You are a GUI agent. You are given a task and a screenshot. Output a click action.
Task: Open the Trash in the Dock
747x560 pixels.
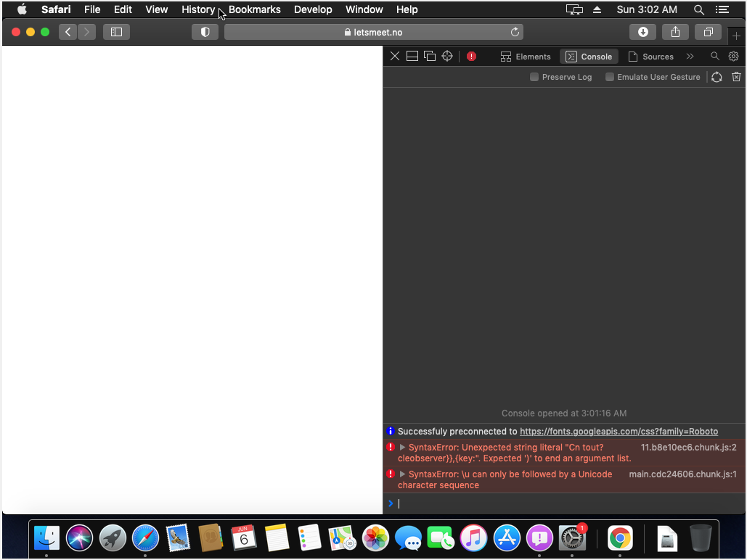pos(701,538)
